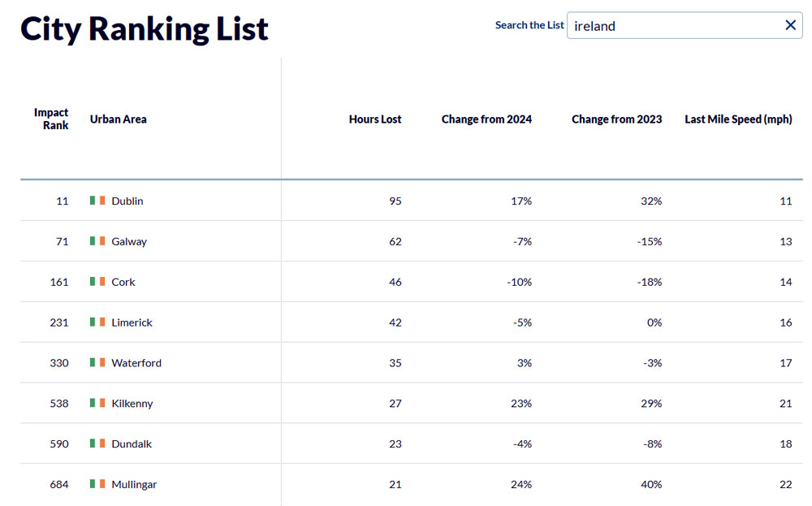Click the Ireland flag beside Galway
The height and width of the screenshot is (506, 812).
[97, 241]
